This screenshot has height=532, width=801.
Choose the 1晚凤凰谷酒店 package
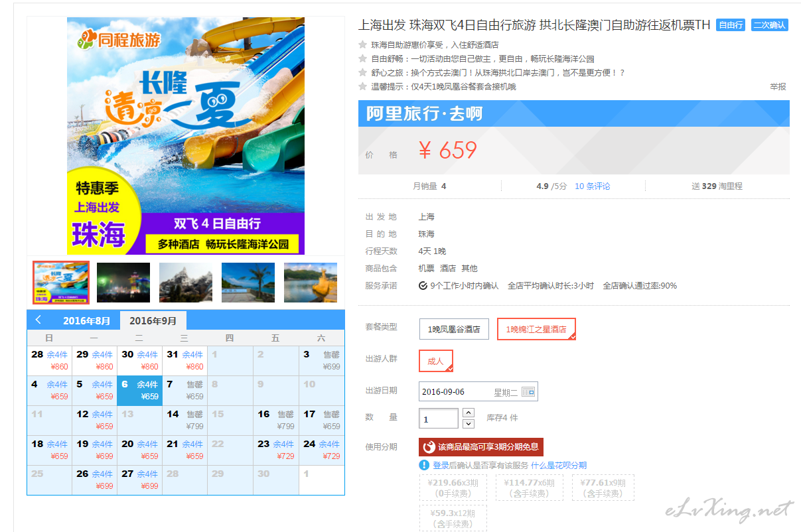pos(454,329)
